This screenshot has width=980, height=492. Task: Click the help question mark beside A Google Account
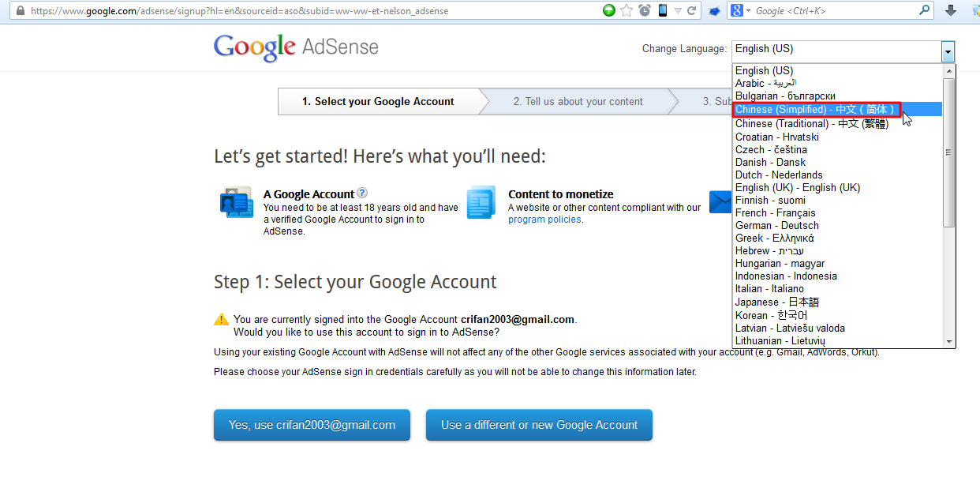point(362,193)
